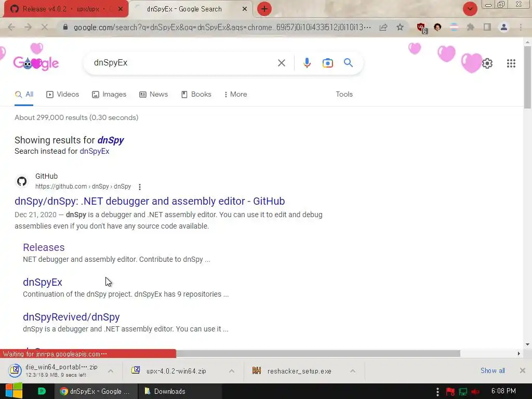Select the All results tab

(24, 95)
